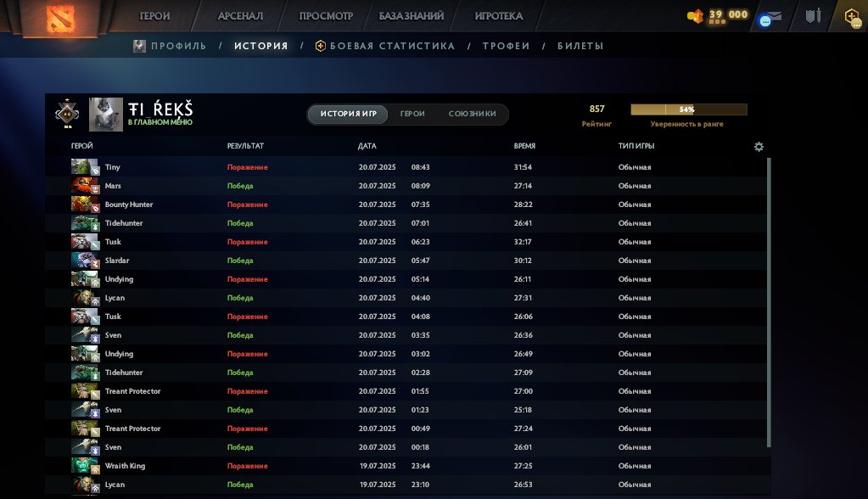Image resolution: width=868 pixels, height=499 pixels.
Task: Click Tidehunter portrait in the 07:01 match
Action: tap(85, 223)
